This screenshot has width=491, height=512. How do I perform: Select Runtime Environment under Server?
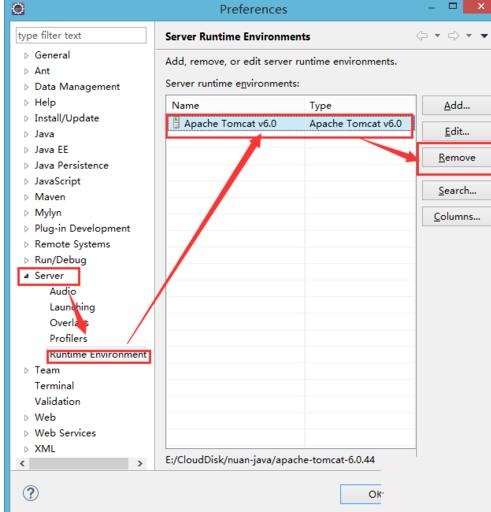tap(98, 355)
